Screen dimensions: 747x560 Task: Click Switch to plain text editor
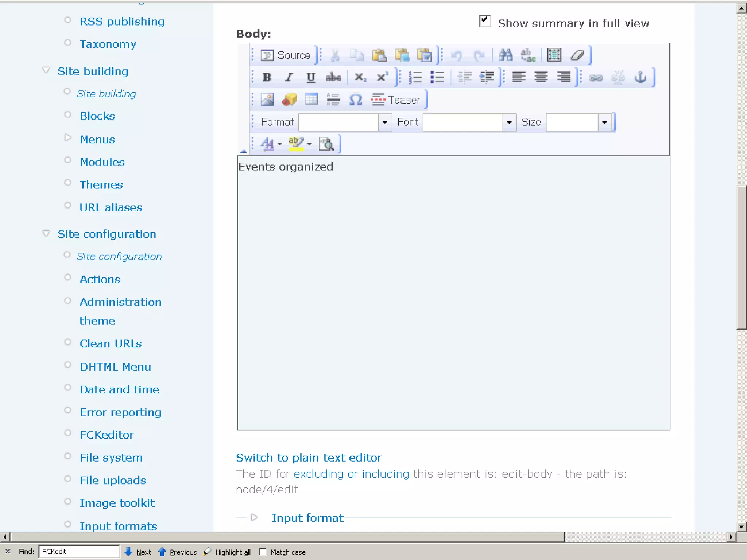pos(309,458)
